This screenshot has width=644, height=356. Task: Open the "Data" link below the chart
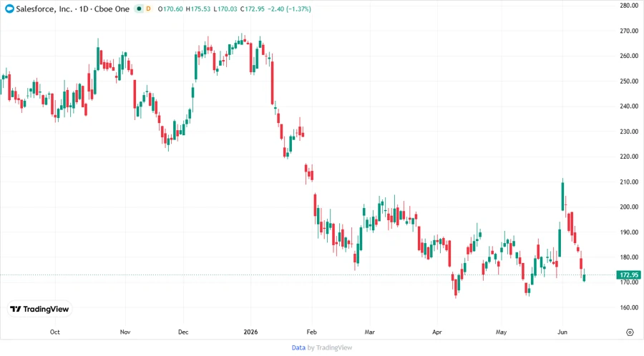[x=298, y=348]
